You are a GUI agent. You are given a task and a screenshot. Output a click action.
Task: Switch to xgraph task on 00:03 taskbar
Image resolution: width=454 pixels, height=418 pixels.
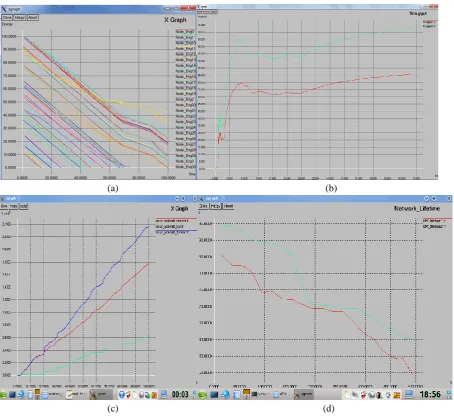point(101,394)
